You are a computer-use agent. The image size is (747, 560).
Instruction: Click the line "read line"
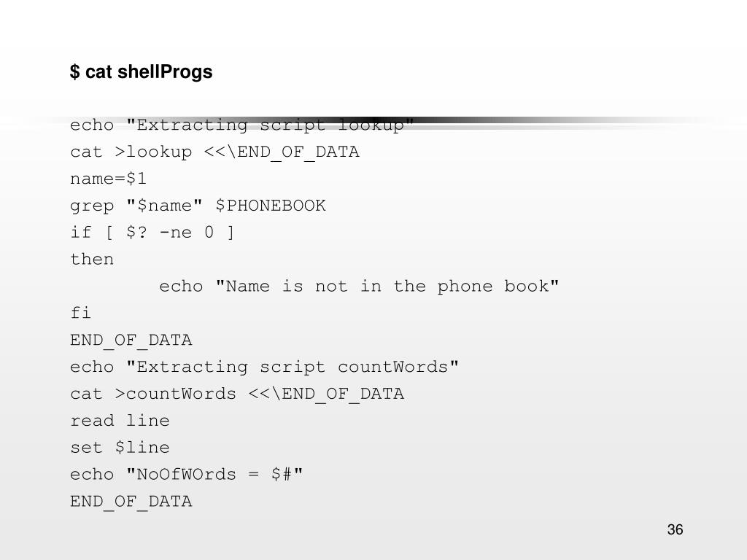point(120,421)
